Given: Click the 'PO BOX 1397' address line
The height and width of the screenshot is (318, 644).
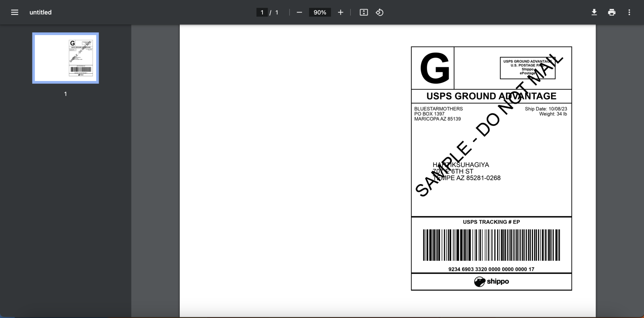Looking at the screenshot, I should click(x=429, y=114).
